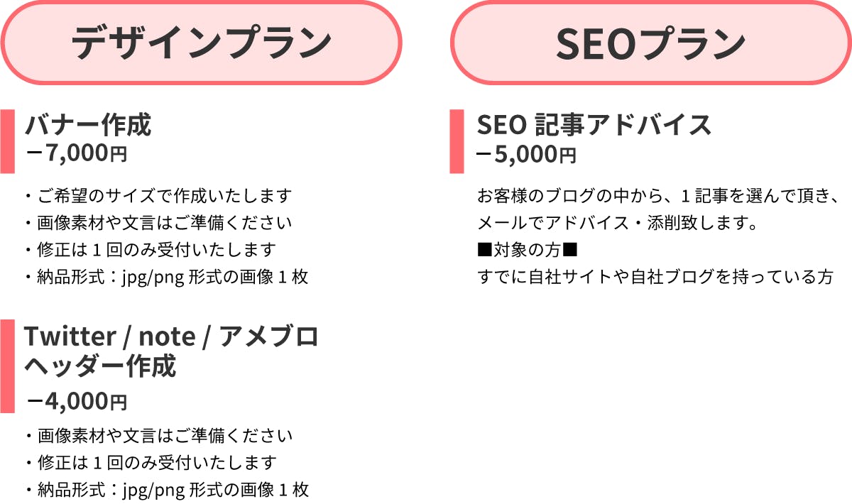Click the red bar beside the Twitter heading
Screen dimensions: 852x504
pyautogui.click(x=7, y=366)
